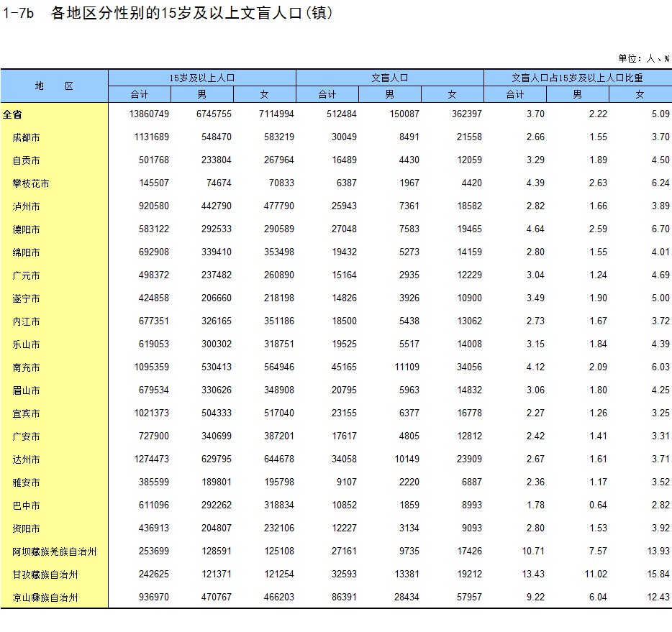Click the 达州市 row label
672x632 pixels.
(x=26, y=460)
